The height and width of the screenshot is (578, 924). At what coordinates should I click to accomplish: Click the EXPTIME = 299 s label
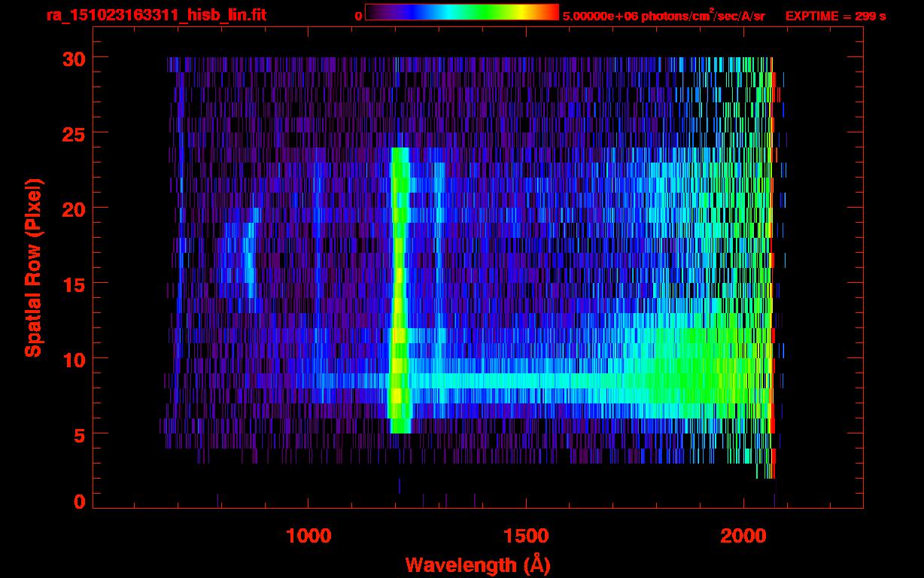[835, 16]
